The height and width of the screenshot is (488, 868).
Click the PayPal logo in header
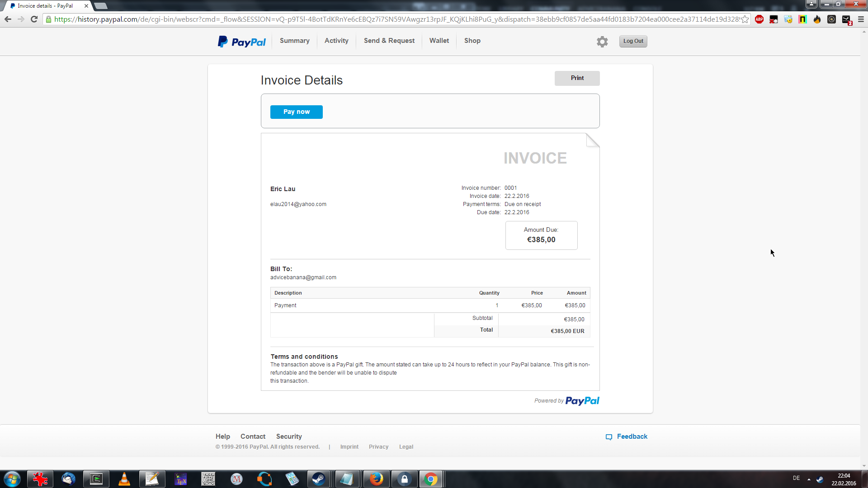pos(242,42)
